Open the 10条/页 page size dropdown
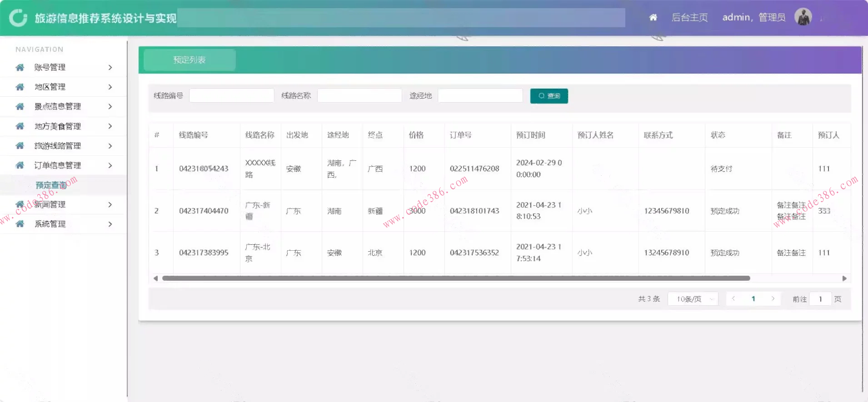The image size is (868, 402). pos(693,299)
